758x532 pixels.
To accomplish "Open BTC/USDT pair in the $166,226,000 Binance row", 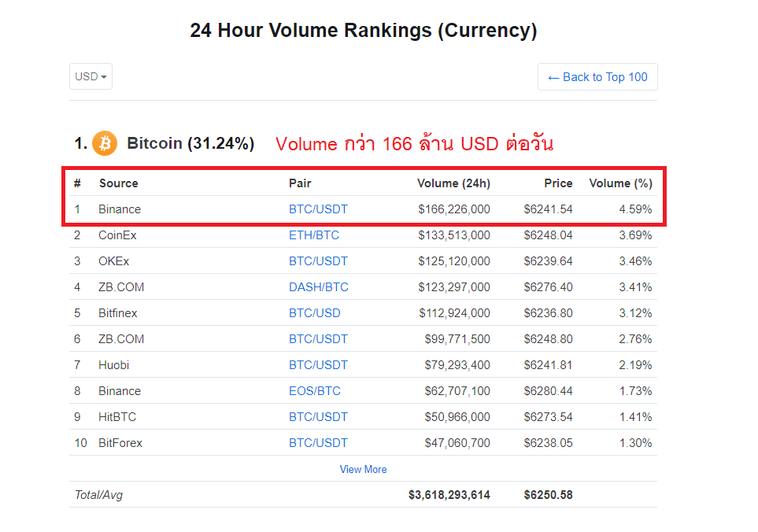I will (x=318, y=209).
